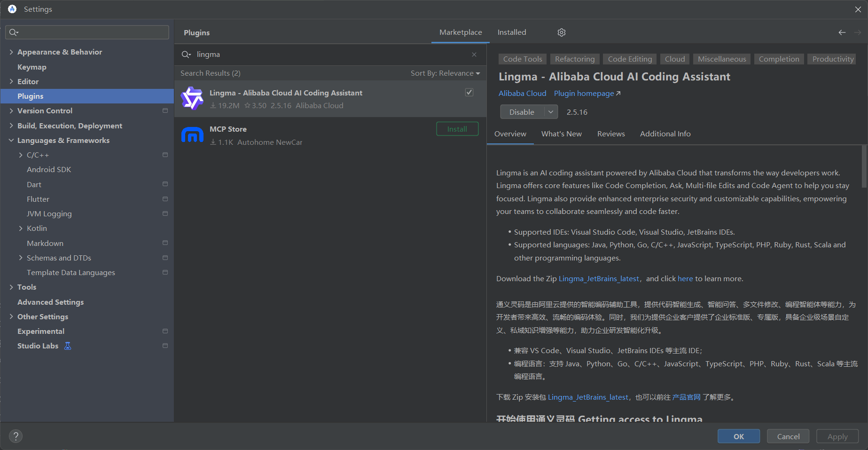Image resolution: width=868 pixels, height=450 pixels.
Task: Open the plugins gear settings menu
Action: click(x=562, y=32)
